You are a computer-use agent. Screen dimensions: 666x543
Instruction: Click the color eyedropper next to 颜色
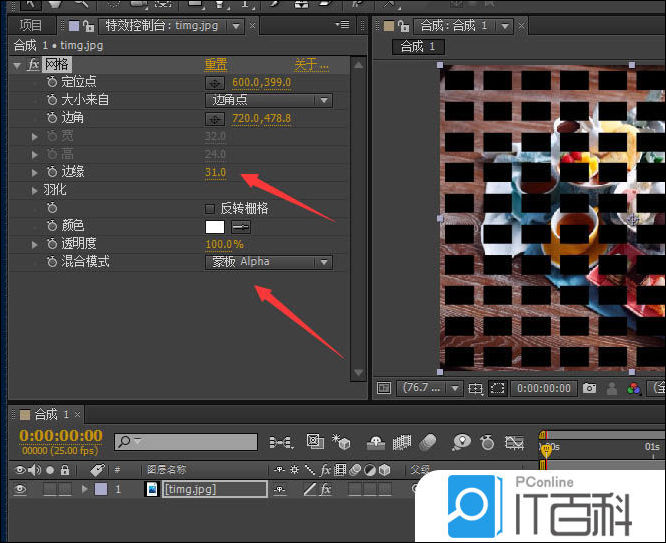click(x=241, y=227)
